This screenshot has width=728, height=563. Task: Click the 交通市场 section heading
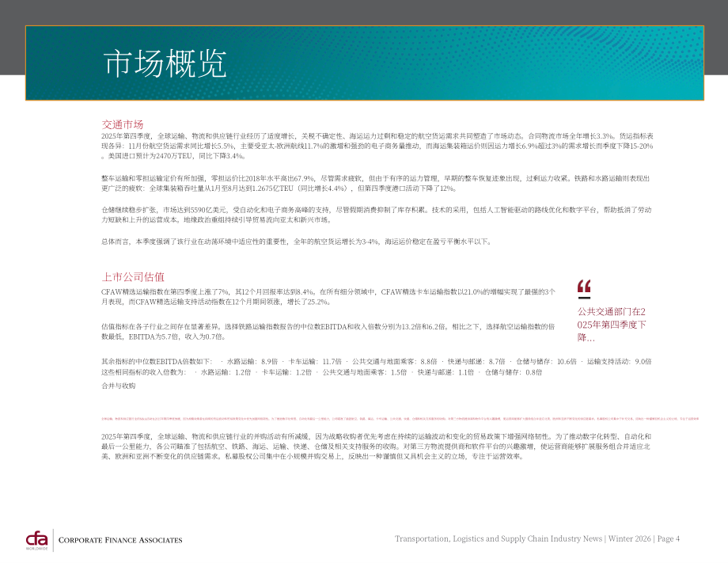coord(123,124)
